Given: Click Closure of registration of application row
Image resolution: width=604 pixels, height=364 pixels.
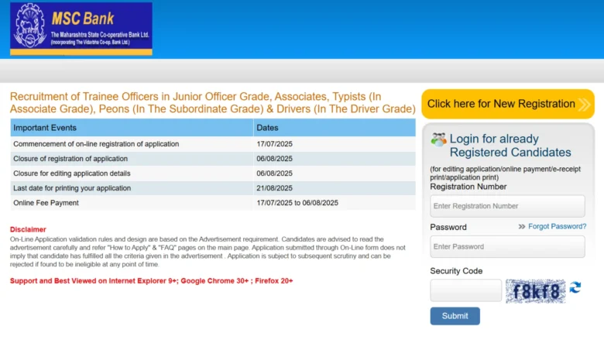Looking at the screenshot, I should click(x=213, y=159).
